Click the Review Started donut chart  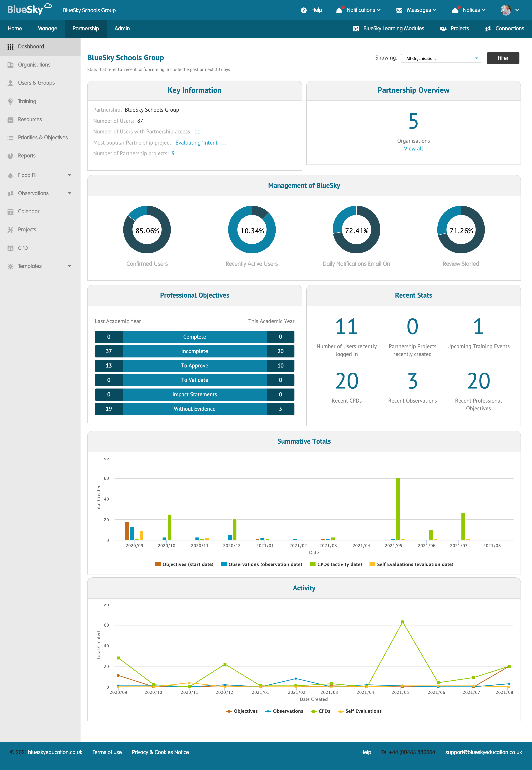[461, 230]
